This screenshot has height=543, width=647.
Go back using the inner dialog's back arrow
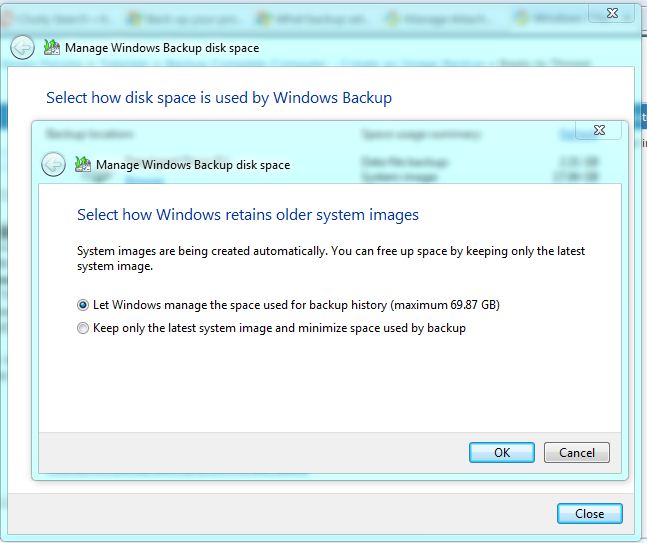53,165
